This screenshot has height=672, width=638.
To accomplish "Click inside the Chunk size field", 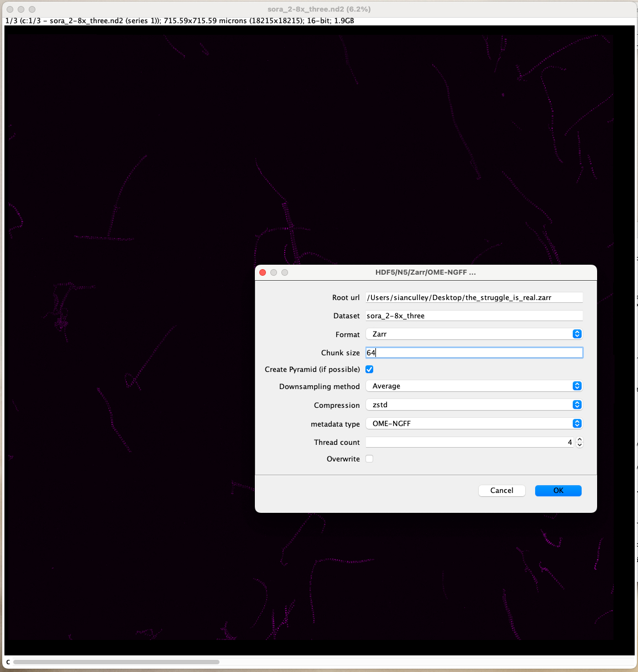I will [x=474, y=353].
